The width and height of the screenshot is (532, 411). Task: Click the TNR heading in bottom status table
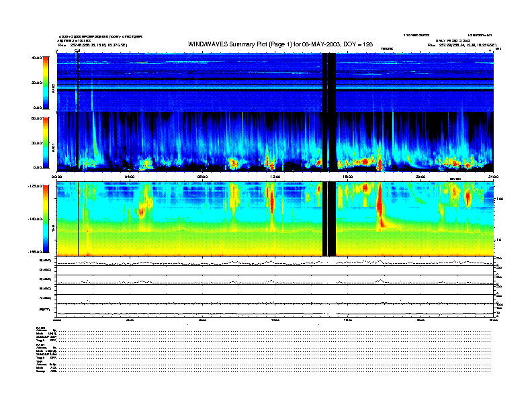click(x=39, y=361)
